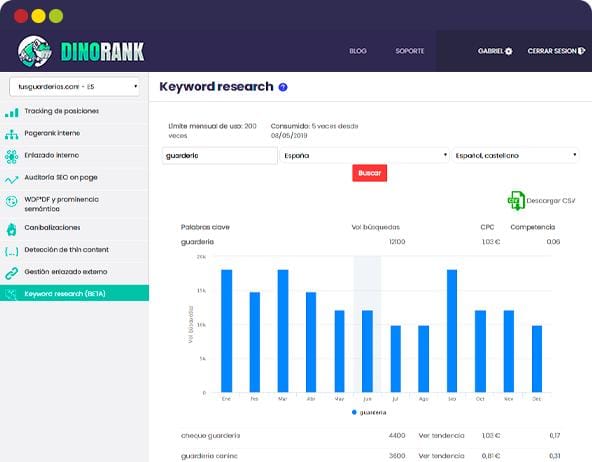Click the DinoRank dinosaur logo icon
This screenshot has width=592, height=462.
pos(34,51)
